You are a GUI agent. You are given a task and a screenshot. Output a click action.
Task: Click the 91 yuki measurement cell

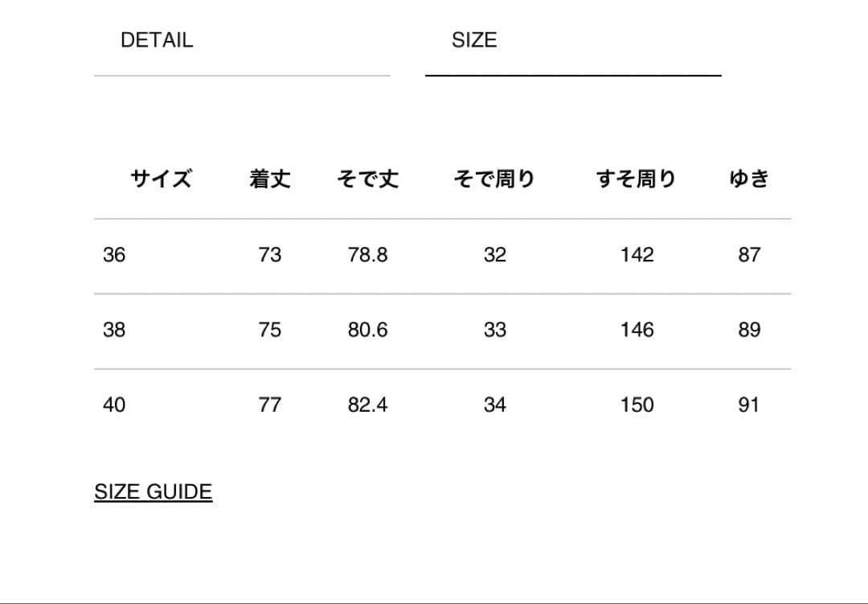749,405
